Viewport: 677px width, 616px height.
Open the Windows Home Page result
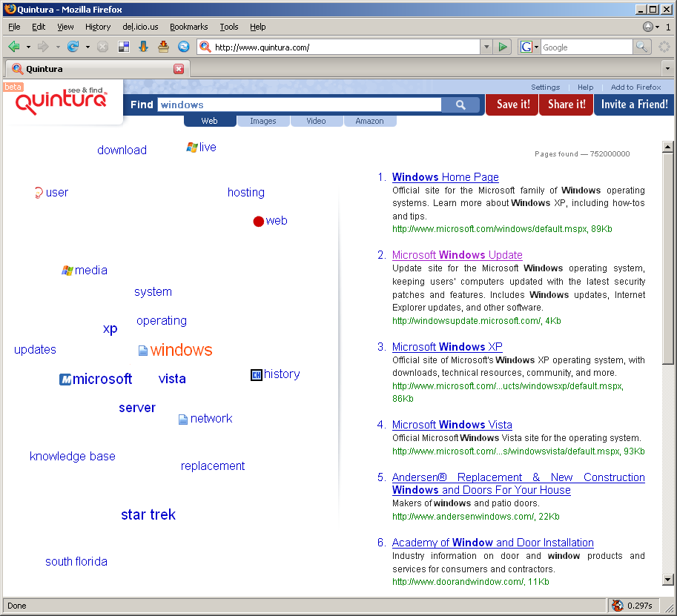coord(445,177)
